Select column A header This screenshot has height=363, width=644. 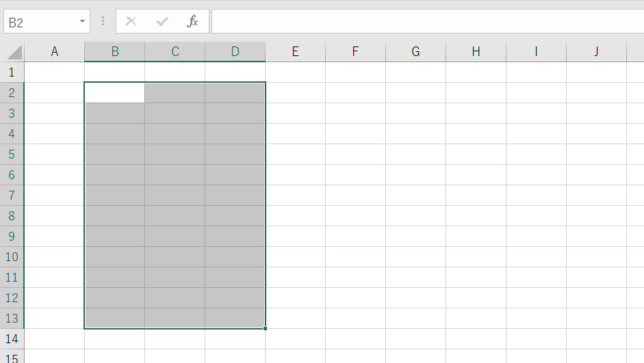click(55, 51)
